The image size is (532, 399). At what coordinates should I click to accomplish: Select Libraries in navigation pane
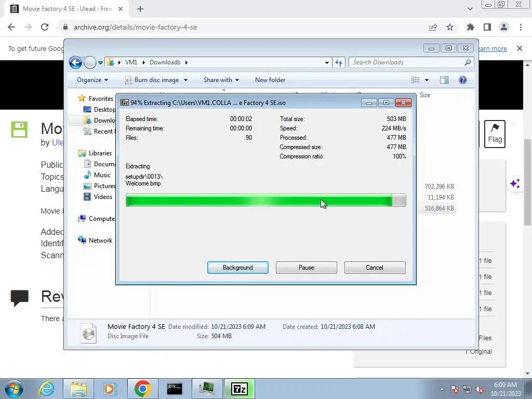(x=100, y=153)
